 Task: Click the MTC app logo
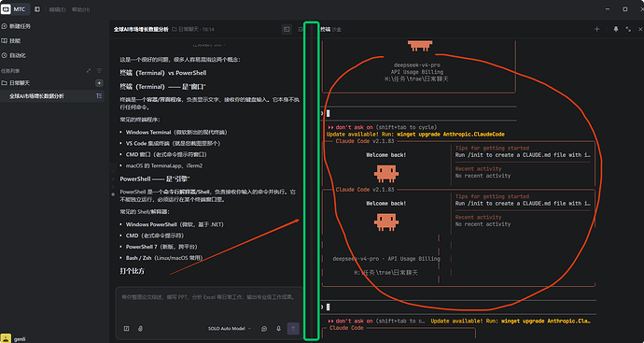(6, 9)
